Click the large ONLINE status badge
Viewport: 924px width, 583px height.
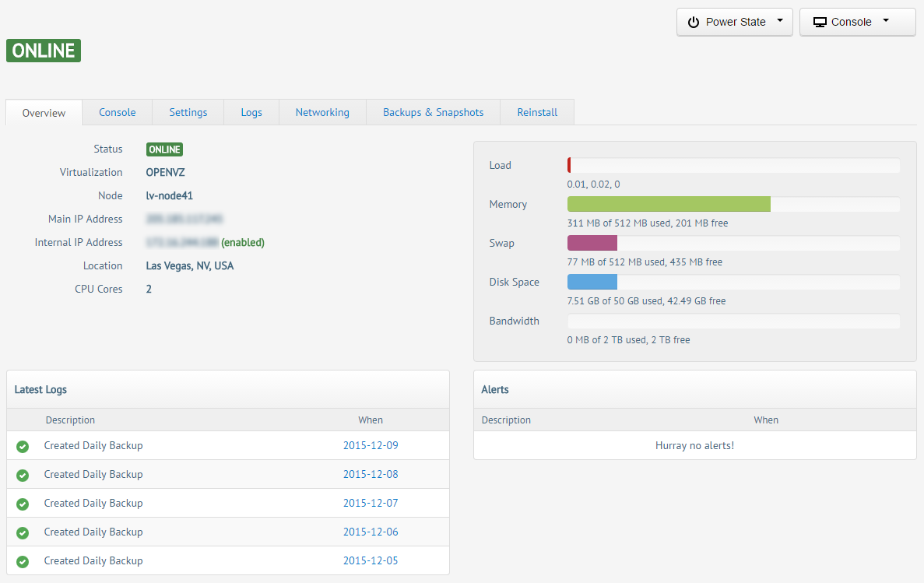44,51
